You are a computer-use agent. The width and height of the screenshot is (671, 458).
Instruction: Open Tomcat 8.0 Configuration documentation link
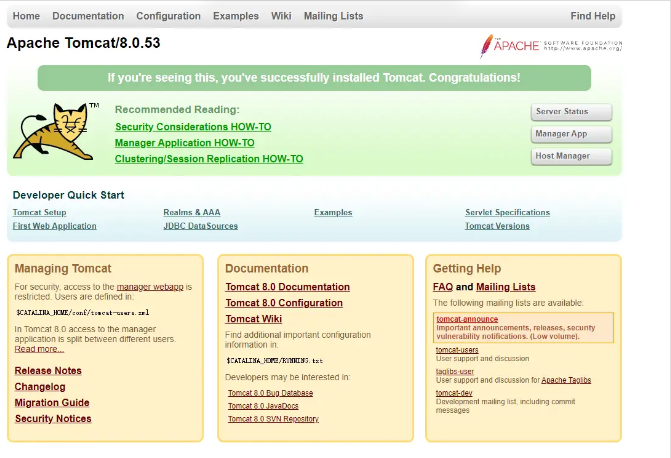283,303
